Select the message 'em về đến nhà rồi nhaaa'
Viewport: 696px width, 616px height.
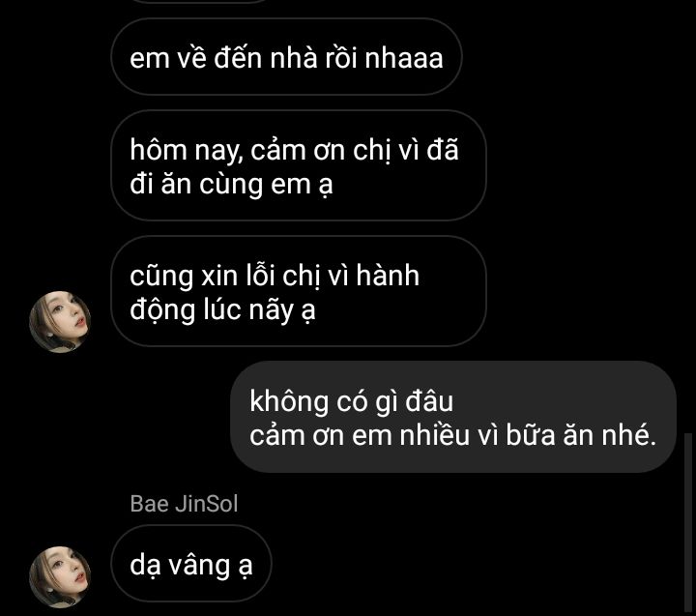pyautogui.click(x=286, y=57)
